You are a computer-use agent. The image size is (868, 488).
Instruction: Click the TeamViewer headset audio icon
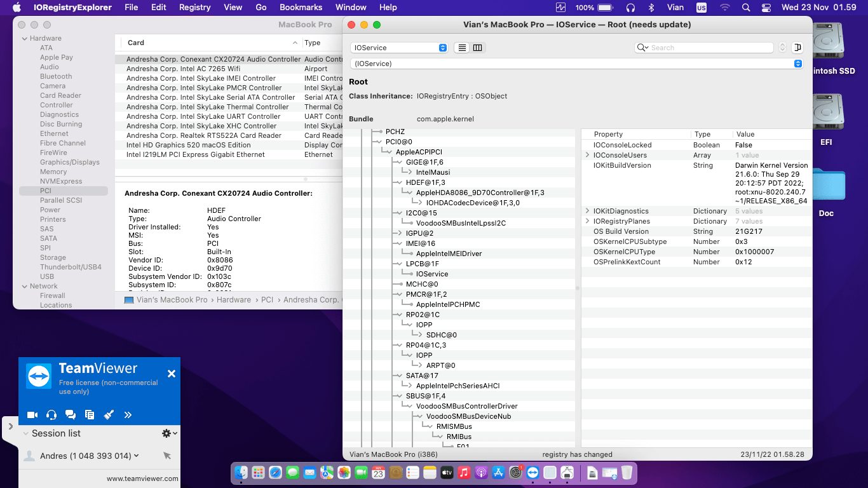tap(51, 415)
